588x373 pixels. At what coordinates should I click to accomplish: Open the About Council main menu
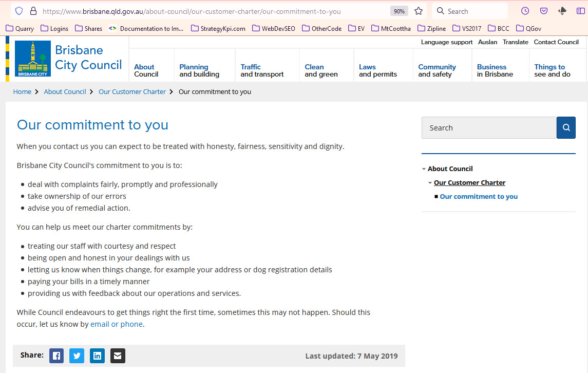[x=146, y=70]
